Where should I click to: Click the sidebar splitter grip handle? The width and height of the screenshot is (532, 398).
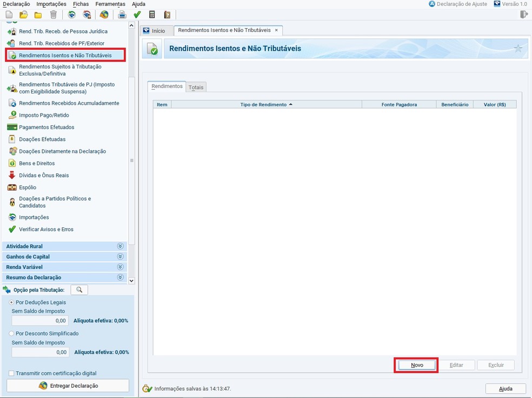[131, 160]
